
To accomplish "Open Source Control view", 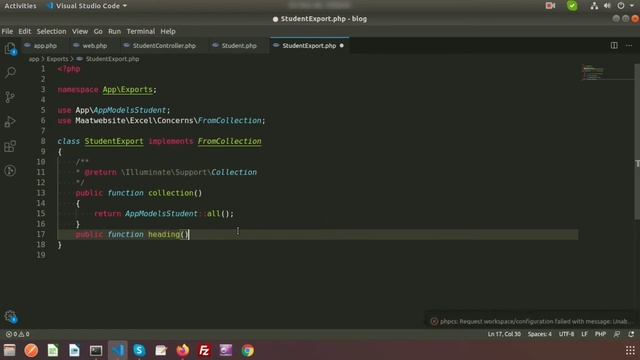I will coord(10,97).
